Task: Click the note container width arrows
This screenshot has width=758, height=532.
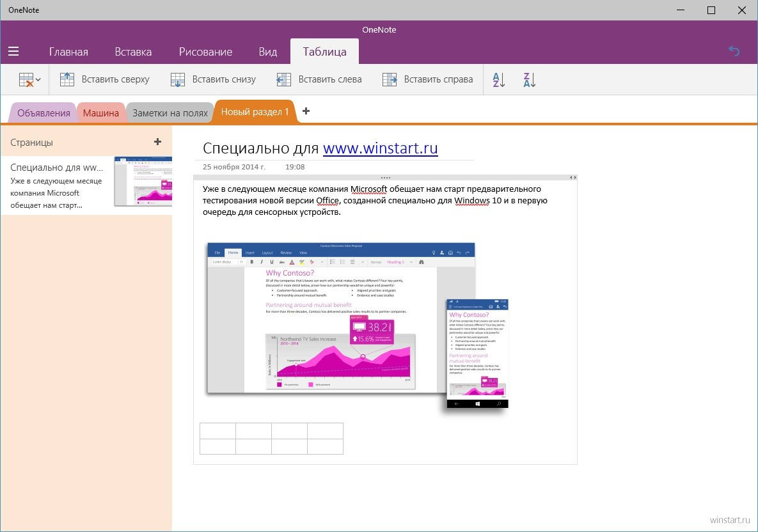Action: pos(573,177)
